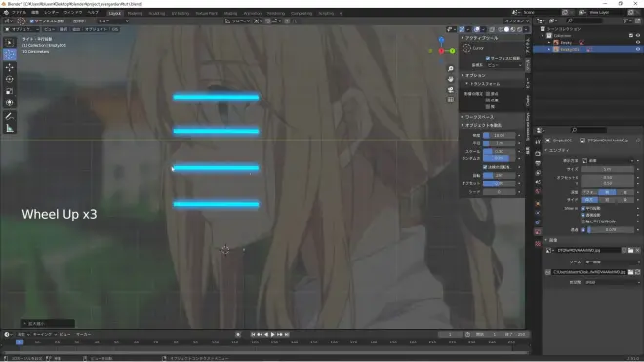The image size is (644, 362).
Task: Open orientation dropdown in tool header
Action: point(113,20)
